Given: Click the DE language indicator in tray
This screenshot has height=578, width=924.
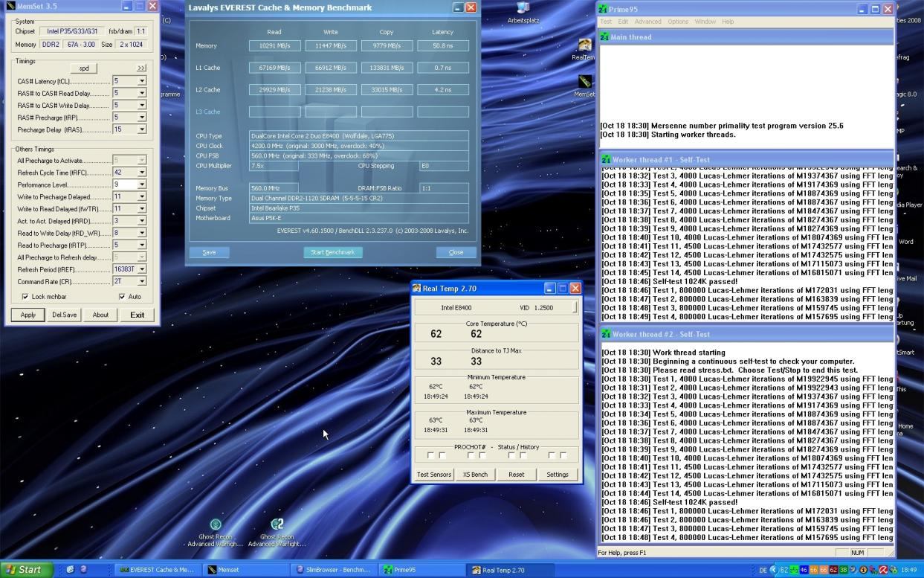Looking at the screenshot, I should pos(763,570).
